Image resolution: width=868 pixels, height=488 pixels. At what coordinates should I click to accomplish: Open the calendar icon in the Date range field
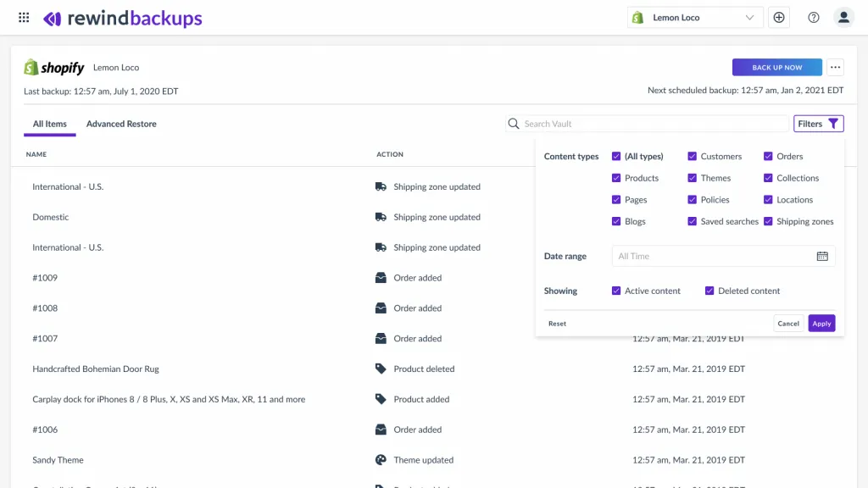click(x=822, y=256)
